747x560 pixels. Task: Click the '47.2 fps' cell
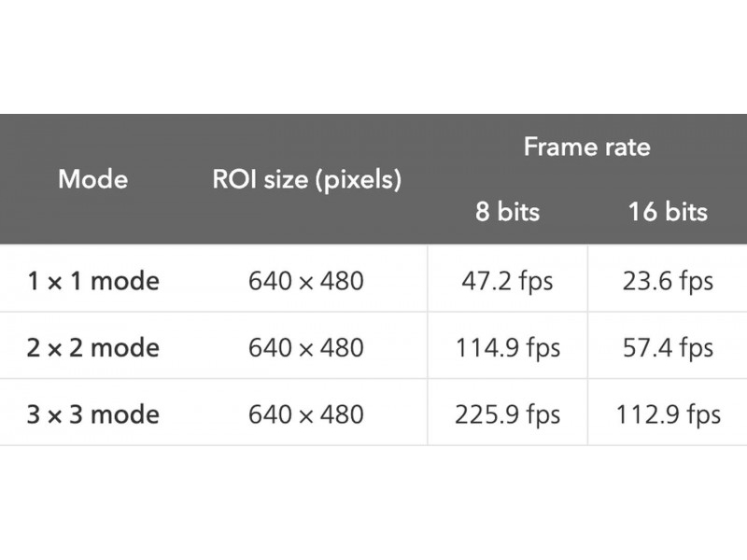(x=507, y=280)
